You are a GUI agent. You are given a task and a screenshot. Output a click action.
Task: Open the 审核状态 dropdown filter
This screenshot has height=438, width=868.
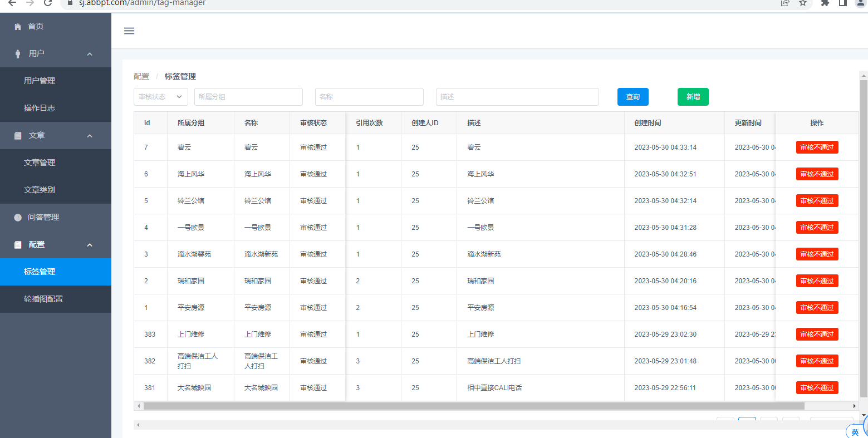[x=161, y=97]
